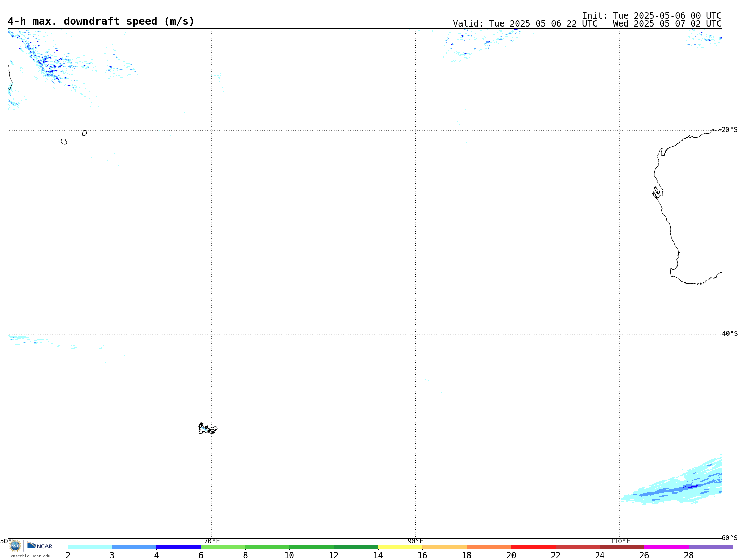This screenshot has width=744, height=560.
Task: Click the light cyan 2–3 colorbar segment
Action: [90, 547]
